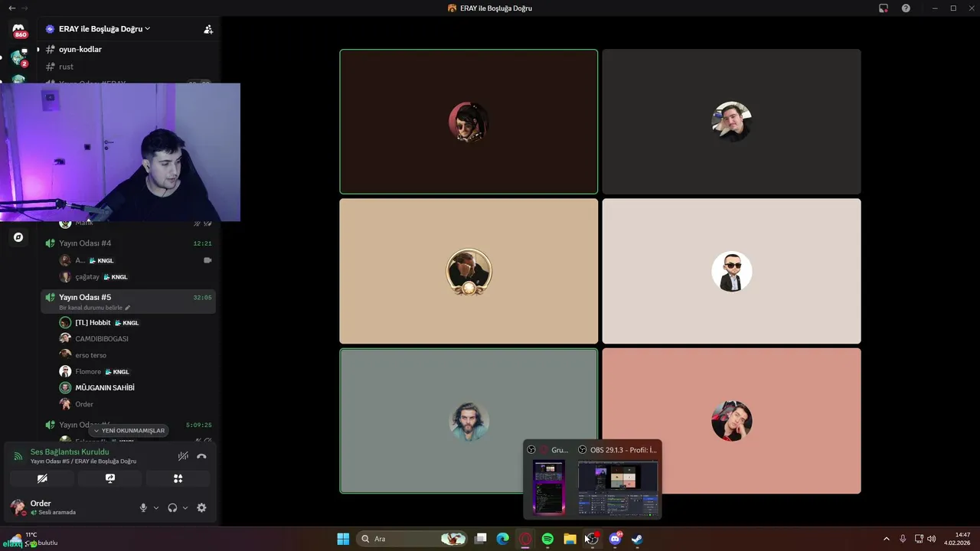Click the taskbar Ara search box

click(x=413, y=539)
